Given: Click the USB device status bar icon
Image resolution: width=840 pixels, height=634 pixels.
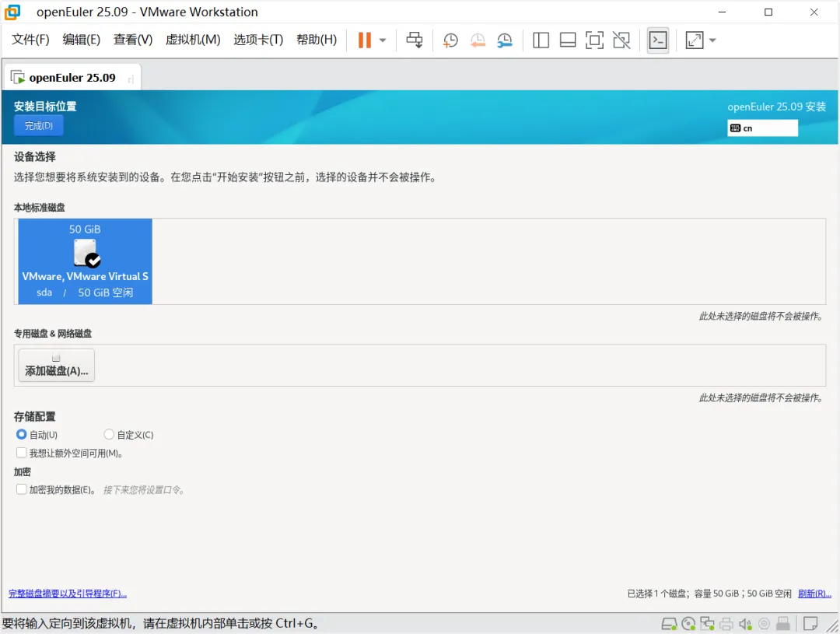Looking at the screenshot, I should coord(783,624).
